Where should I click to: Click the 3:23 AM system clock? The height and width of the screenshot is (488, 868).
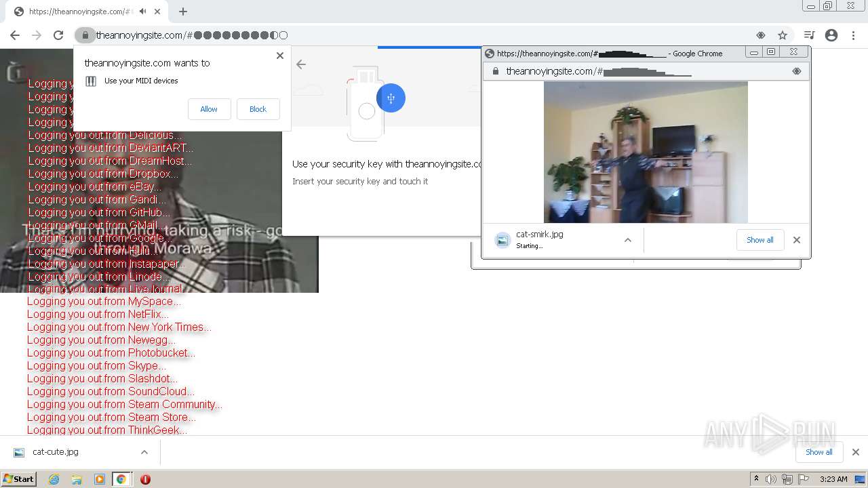click(833, 479)
